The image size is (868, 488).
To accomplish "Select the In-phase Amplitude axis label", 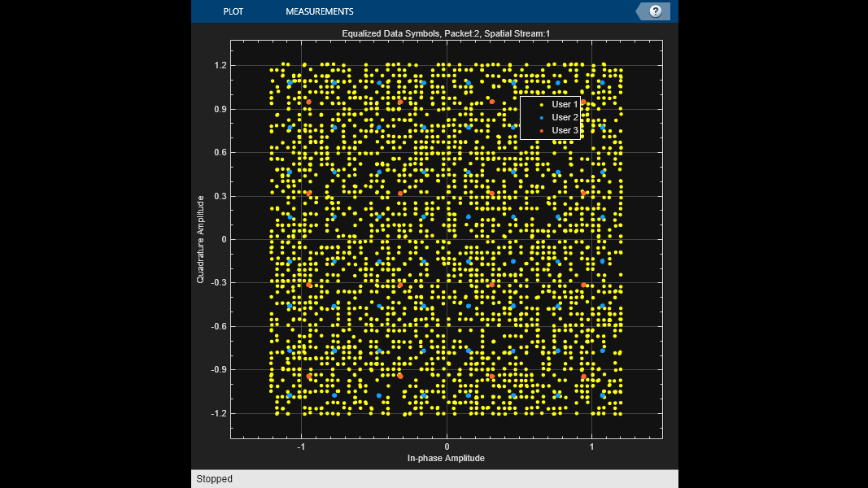I will click(x=446, y=458).
